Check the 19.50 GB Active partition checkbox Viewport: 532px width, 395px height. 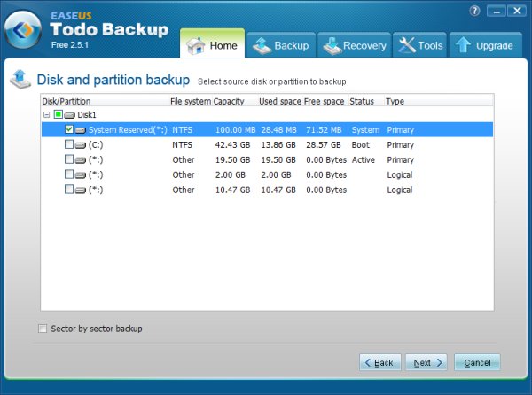click(69, 159)
